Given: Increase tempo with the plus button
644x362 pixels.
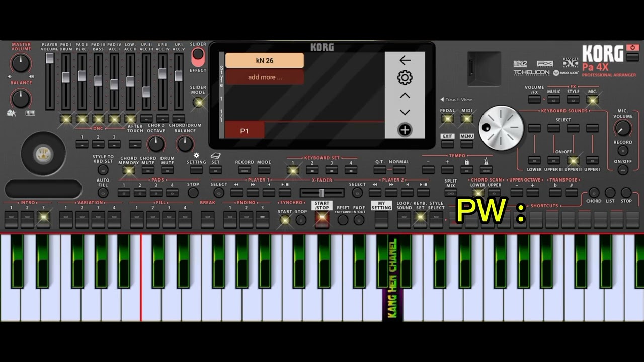Looking at the screenshot, I should [447, 170].
